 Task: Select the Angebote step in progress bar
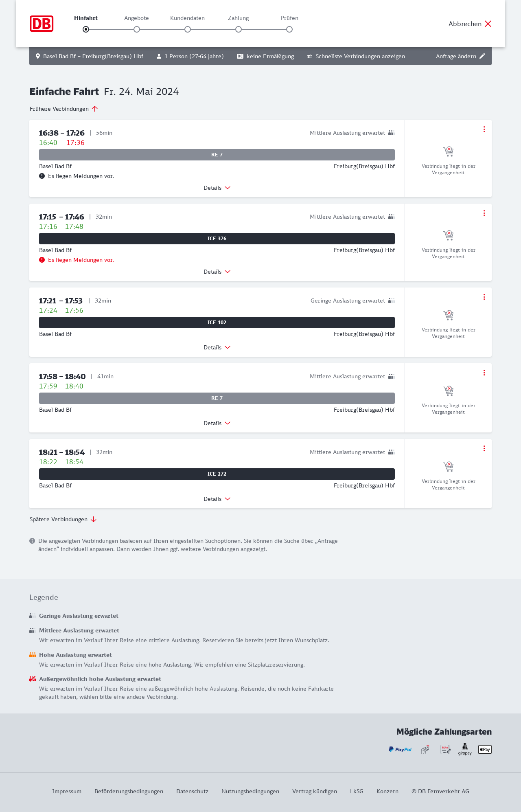click(x=137, y=29)
